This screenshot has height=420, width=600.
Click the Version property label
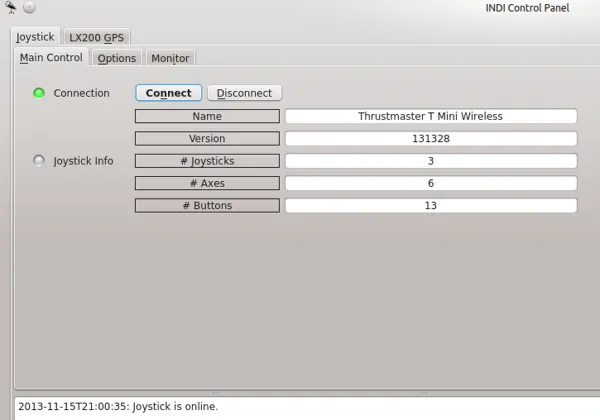coord(207,138)
